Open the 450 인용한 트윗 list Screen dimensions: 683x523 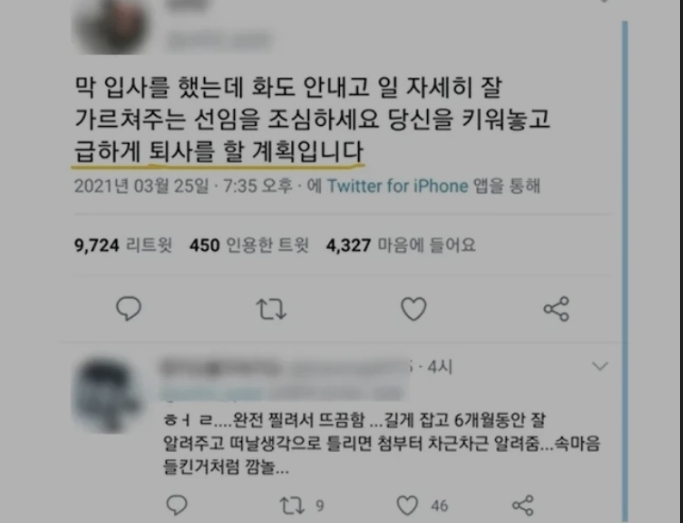pos(249,245)
